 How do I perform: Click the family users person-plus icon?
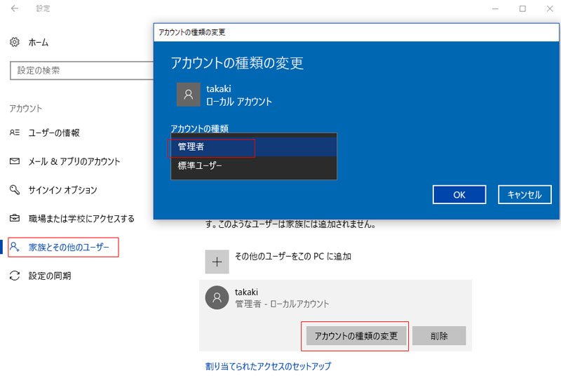(x=14, y=247)
